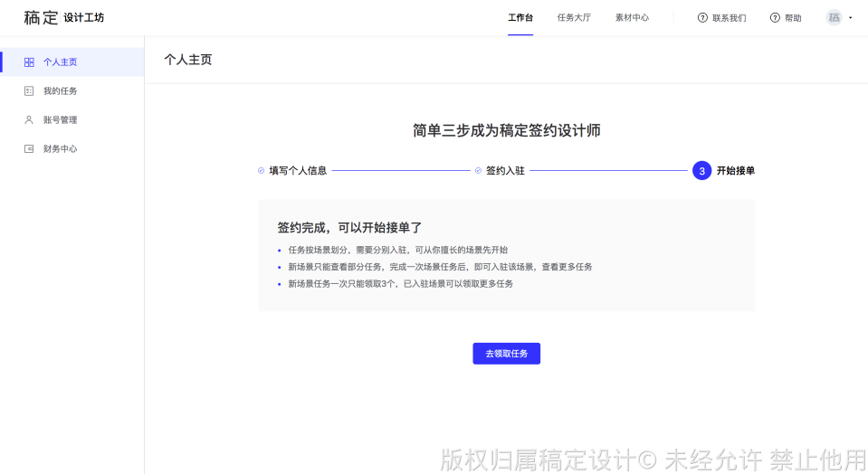The image size is (868, 474).
Task: Expand the account dropdown arrow beside avatar
Action: pyautogui.click(x=851, y=18)
